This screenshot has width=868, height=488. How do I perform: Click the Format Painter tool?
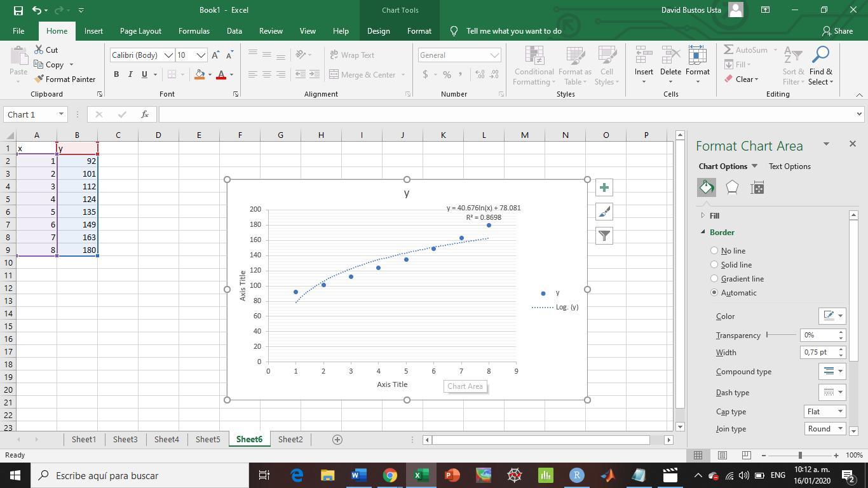click(x=65, y=79)
